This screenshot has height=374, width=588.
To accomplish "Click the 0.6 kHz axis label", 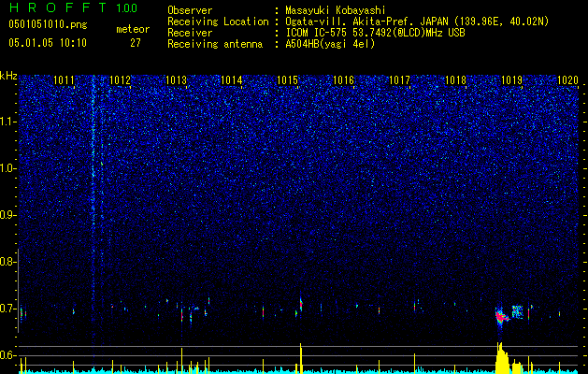I will (7, 355).
